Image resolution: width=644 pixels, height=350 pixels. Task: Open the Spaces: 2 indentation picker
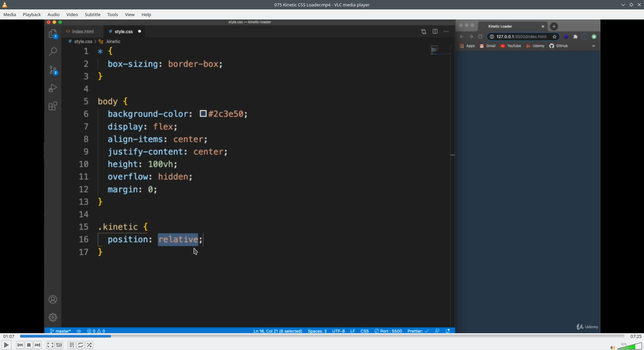(317, 331)
